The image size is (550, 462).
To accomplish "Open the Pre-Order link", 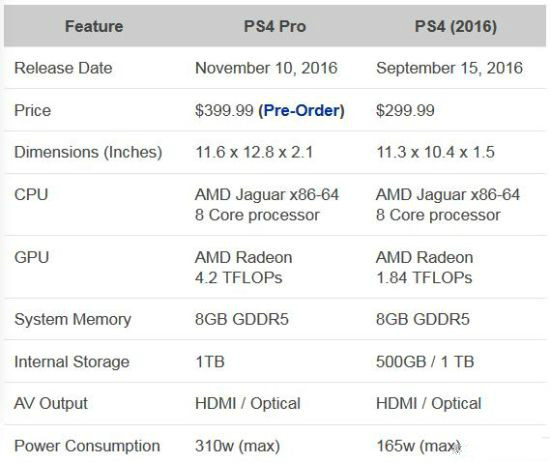I will pyautogui.click(x=301, y=111).
